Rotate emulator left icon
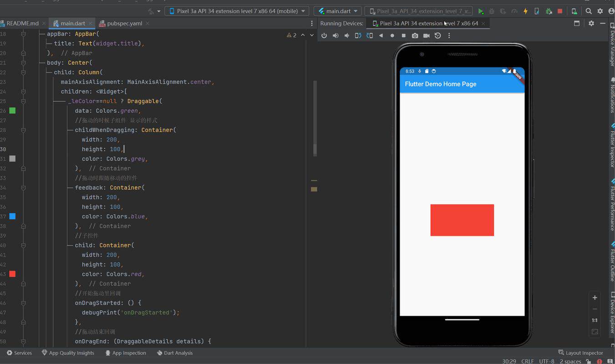Image resolution: width=615 pixels, height=364 pixels. pyautogui.click(x=358, y=35)
